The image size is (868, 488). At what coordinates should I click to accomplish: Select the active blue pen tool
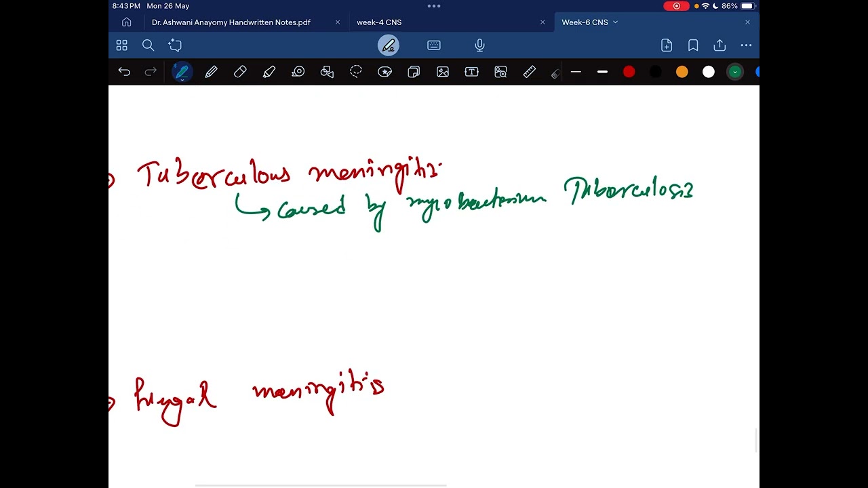pos(182,72)
